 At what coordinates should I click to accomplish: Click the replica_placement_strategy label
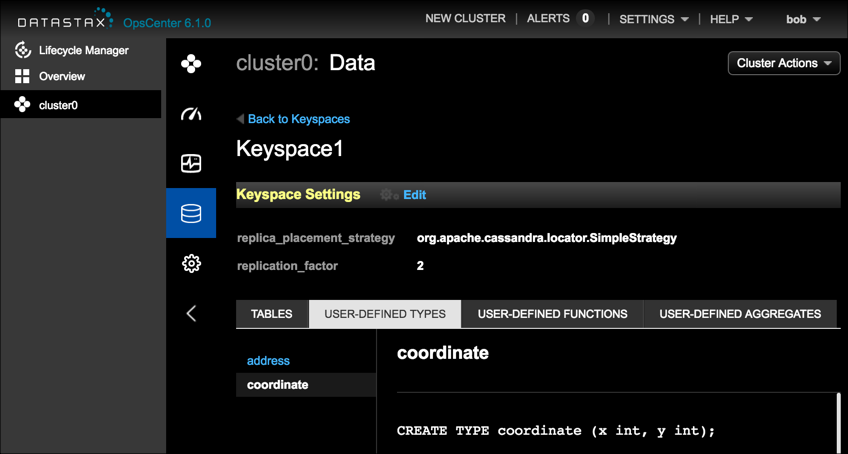point(316,238)
